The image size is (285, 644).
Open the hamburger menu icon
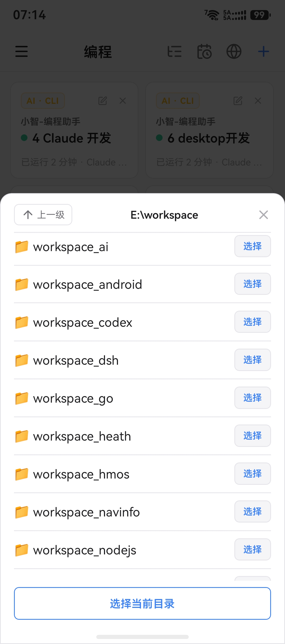[x=21, y=51]
